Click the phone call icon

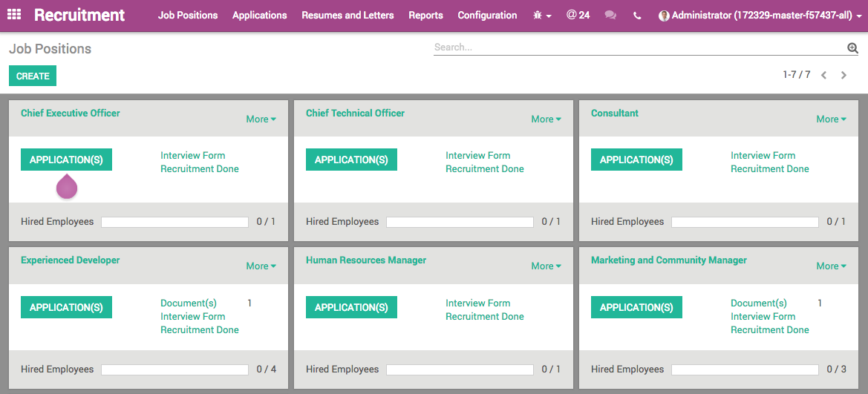637,16
